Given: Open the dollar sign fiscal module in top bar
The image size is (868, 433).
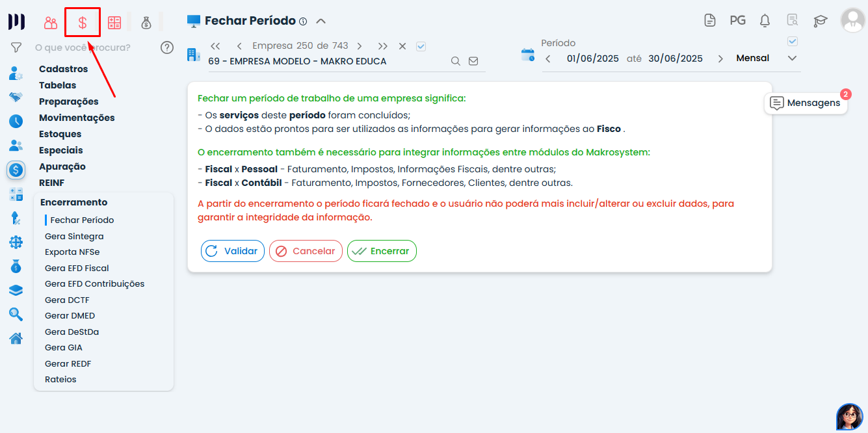Looking at the screenshot, I should pos(83,23).
